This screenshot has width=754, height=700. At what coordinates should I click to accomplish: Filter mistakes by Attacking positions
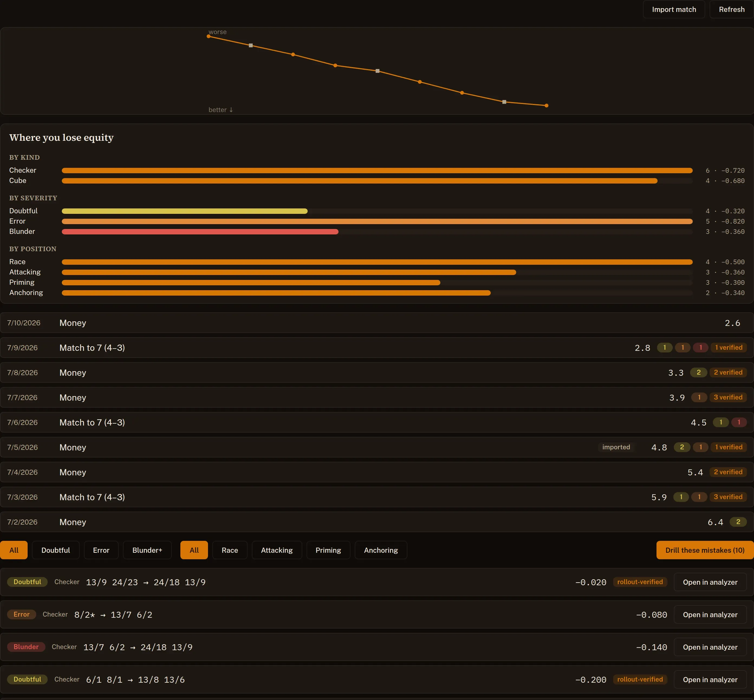[x=277, y=550]
